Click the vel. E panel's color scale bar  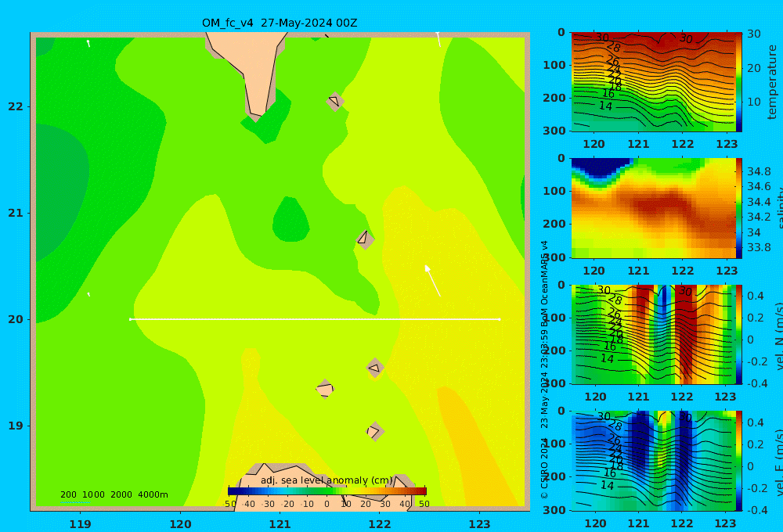[739, 461]
